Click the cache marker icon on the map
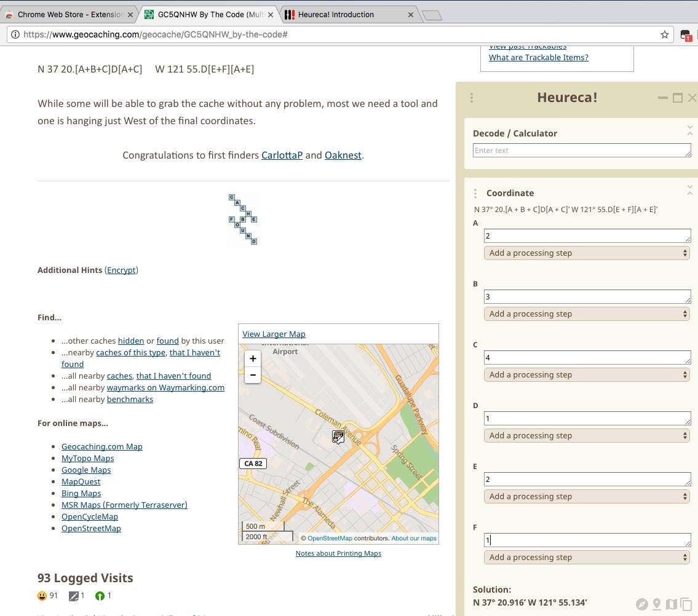This screenshot has height=616, width=698. tap(338, 436)
